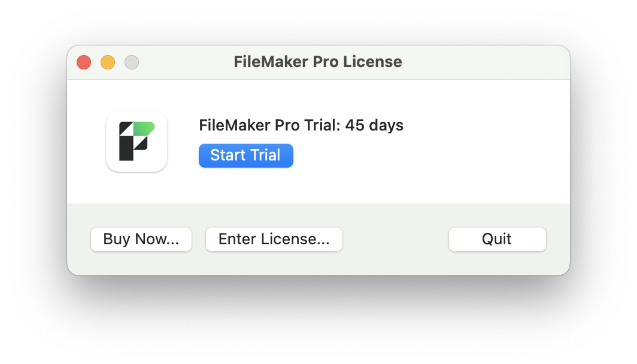Image resolution: width=637 pixels, height=364 pixels.
Task: Click the FileMaker Pro License title text
Action: 318,62
